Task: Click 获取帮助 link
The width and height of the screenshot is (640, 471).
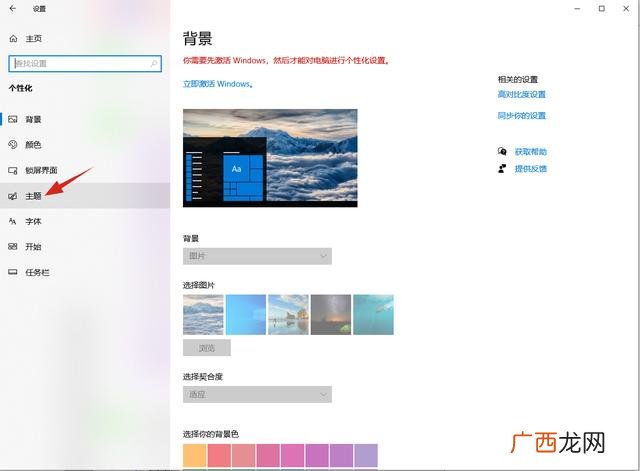Action: (x=531, y=152)
